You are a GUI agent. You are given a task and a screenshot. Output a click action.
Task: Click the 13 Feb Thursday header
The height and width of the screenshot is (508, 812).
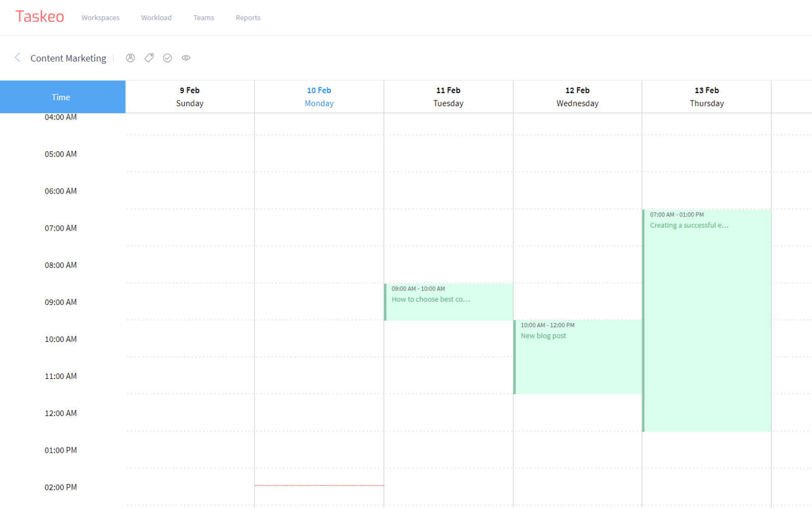pos(706,97)
